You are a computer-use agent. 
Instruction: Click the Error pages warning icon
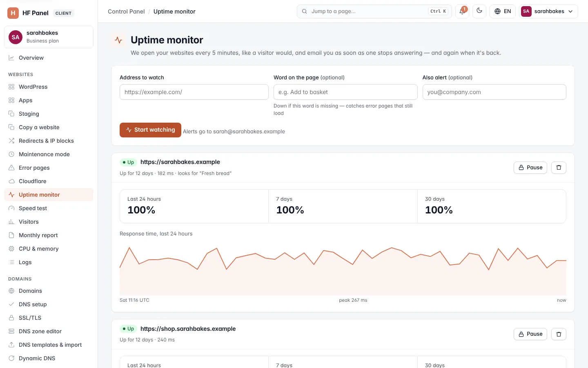pyautogui.click(x=11, y=168)
